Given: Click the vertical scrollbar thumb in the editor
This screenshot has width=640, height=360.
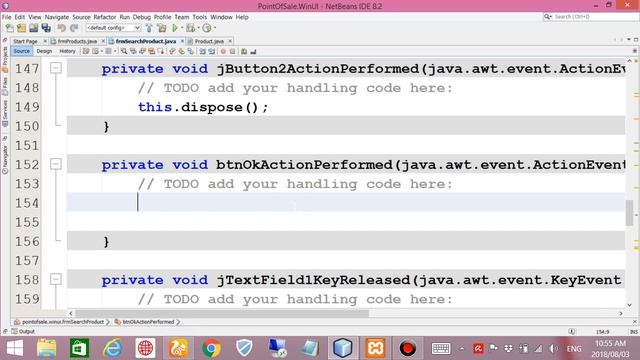Looking at the screenshot, I should pos(629,212).
